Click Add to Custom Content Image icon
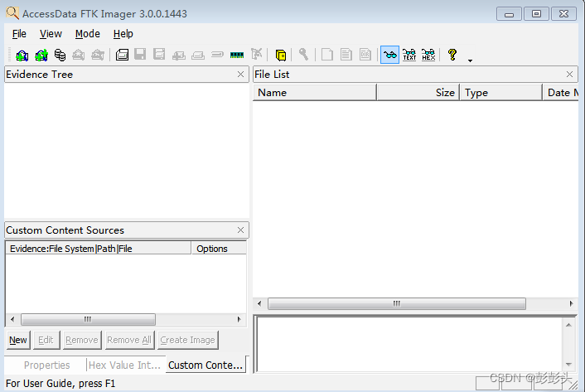The width and height of the screenshot is (585, 392). [179, 56]
